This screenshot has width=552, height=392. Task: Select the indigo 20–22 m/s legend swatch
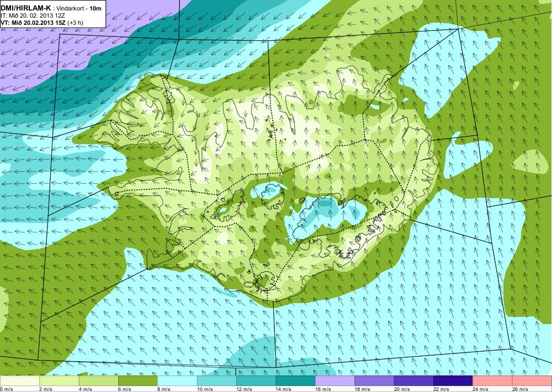pos(414,381)
